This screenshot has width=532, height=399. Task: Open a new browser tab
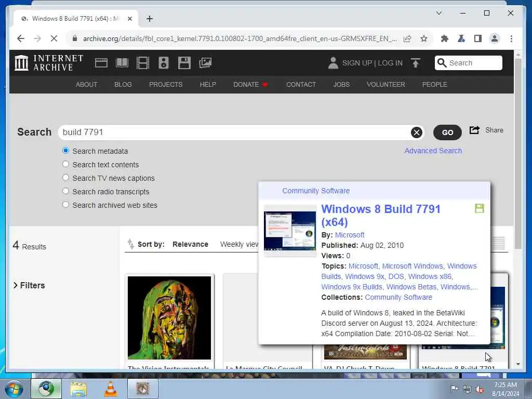(150, 19)
